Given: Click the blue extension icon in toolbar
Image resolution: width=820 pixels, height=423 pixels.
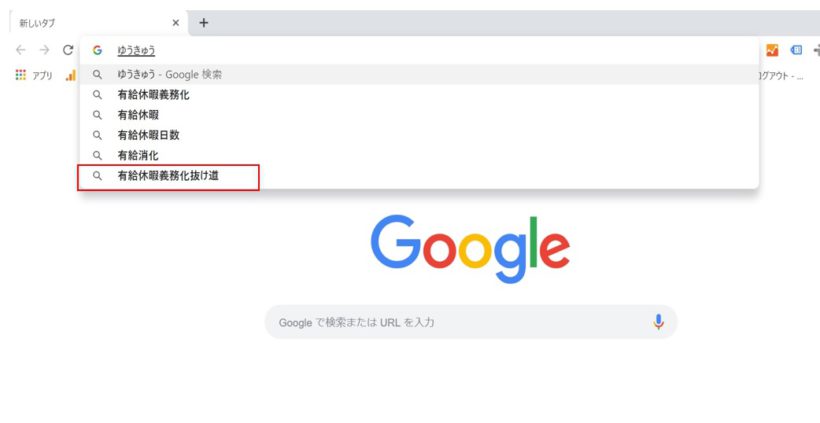Looking at the screenshot, I should click(796, 50).
